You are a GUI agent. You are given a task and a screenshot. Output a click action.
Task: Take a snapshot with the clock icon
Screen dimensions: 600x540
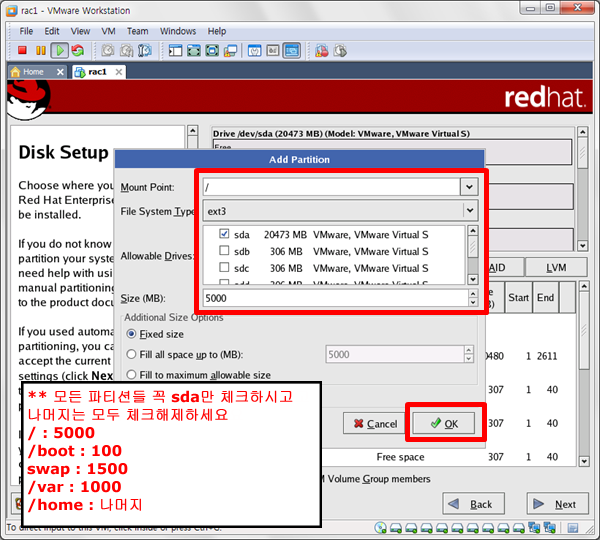pyautogui.click(x=108, y=50)
